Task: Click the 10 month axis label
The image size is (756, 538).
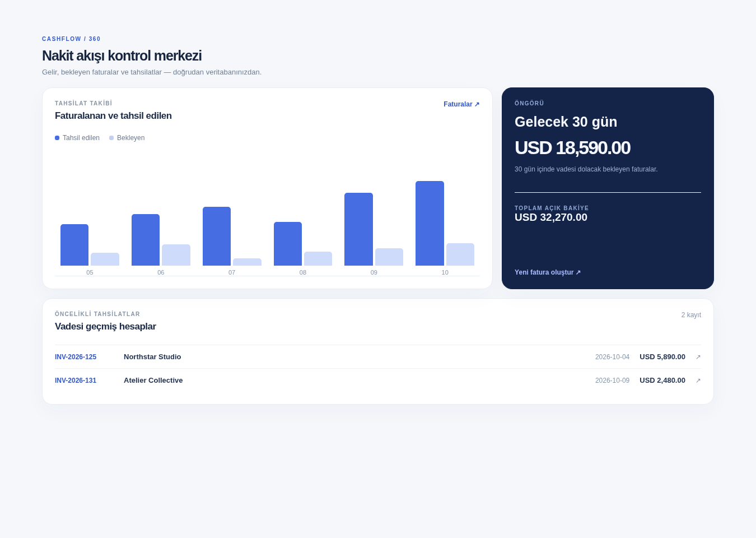Action: click(445, 272)
